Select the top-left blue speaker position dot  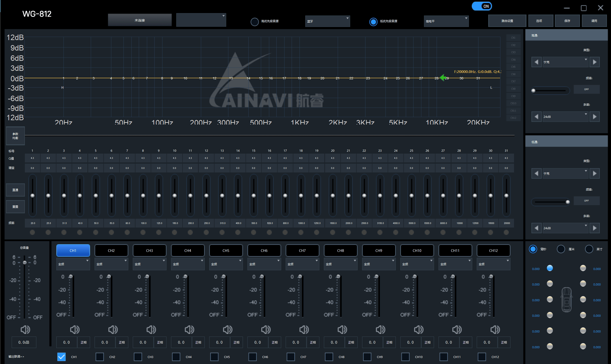click(550, 268)
